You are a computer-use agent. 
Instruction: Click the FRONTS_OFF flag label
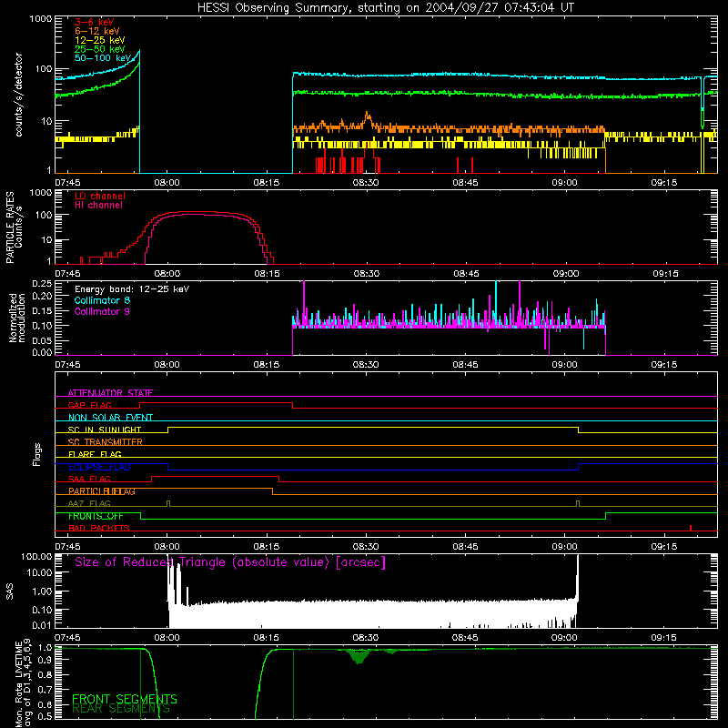click(x=96, y=516)
